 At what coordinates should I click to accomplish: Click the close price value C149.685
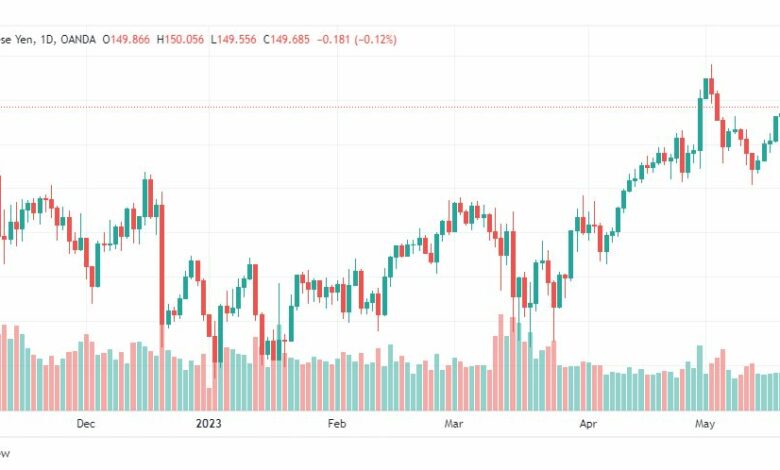(x=287, y=39)
